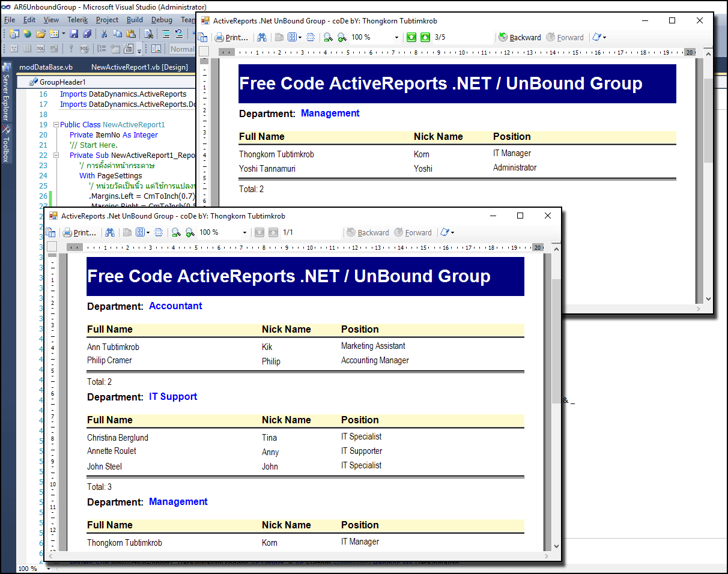
Task: Open 100 % zoom combo box in back report window
Action: [375, 37]
